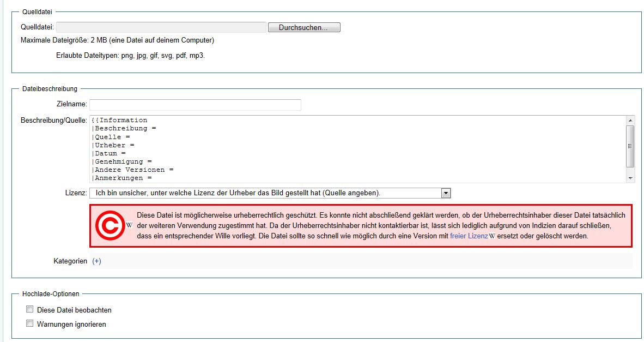Viewport: 644px width, 342px height.
Task: Click the Quelldatei file path field
Action: [x=161, y=27]
